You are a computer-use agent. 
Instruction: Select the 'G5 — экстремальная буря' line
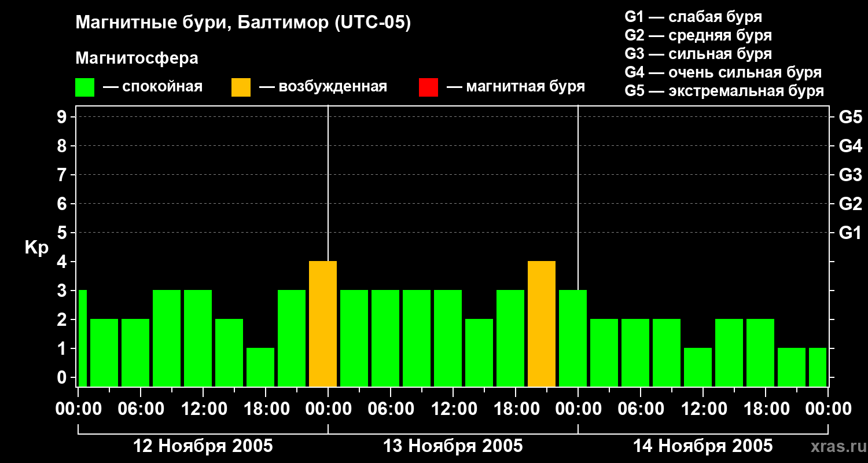point(724,91)
